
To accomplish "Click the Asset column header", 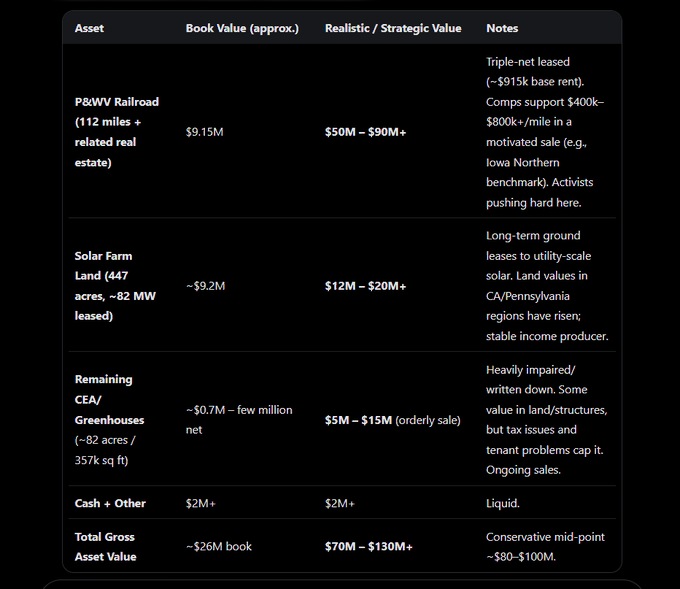I will (89, 28).
